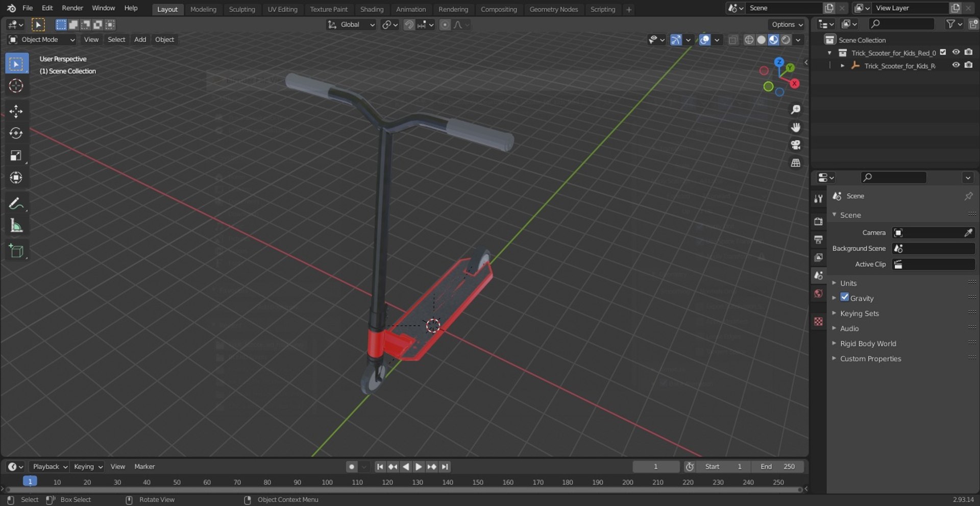Toggle camera view icon in viewport
The height and width of the screenshot is (506, 980).
(795, 145)
